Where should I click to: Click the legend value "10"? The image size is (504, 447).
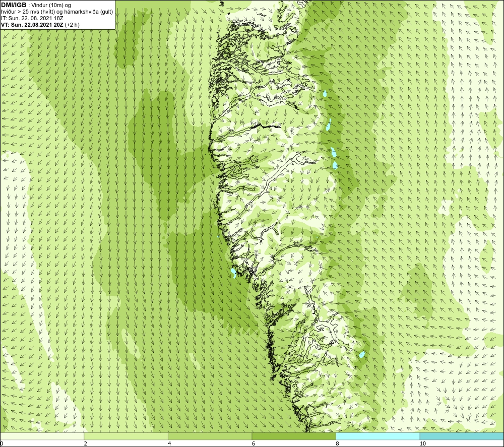tap(423, 444)
